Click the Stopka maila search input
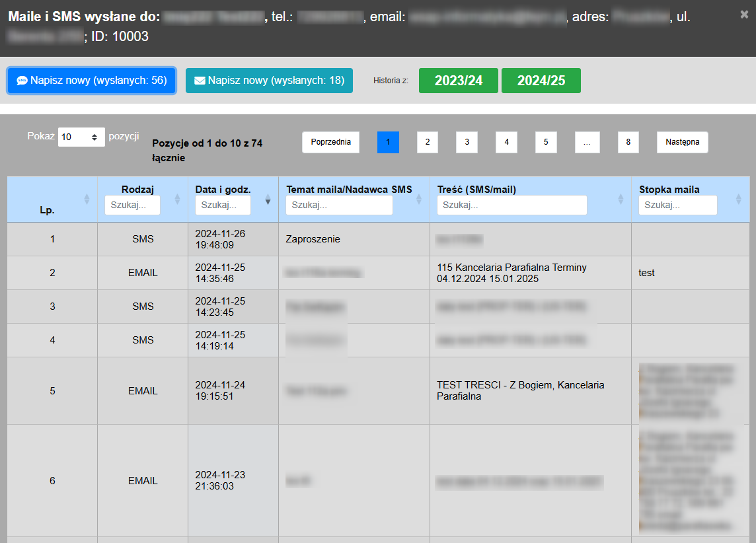This screenshot has width=756, height=543. [677, 205]
